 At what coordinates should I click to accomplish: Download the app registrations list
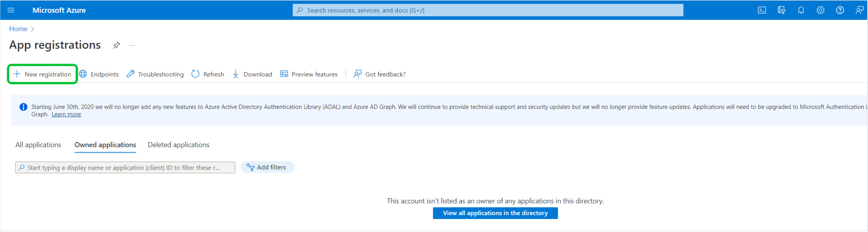tap(252, 74)
